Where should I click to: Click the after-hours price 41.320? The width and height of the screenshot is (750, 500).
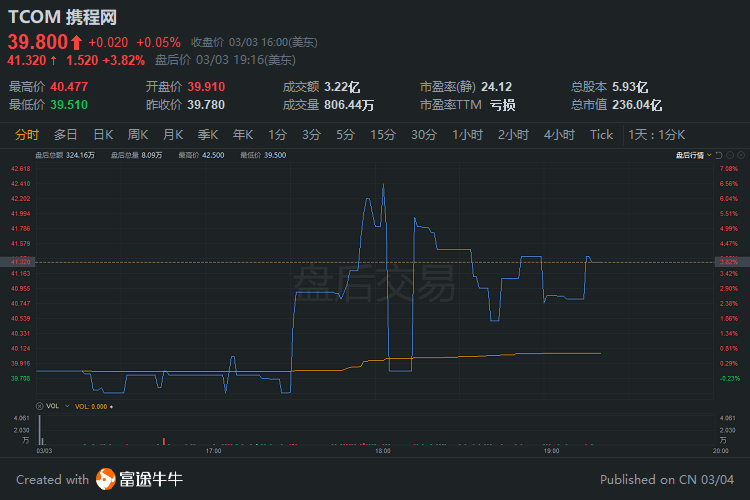(26, 60)
